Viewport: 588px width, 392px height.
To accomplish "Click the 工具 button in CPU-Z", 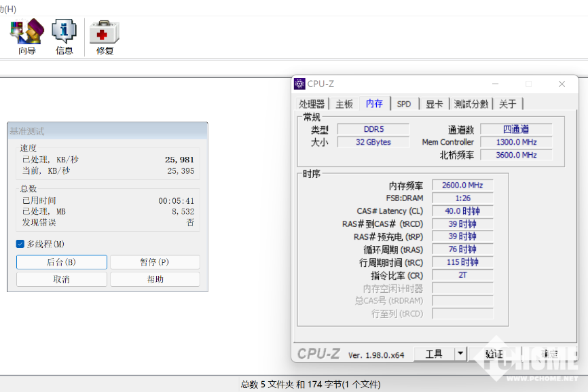I will point(435,354).
